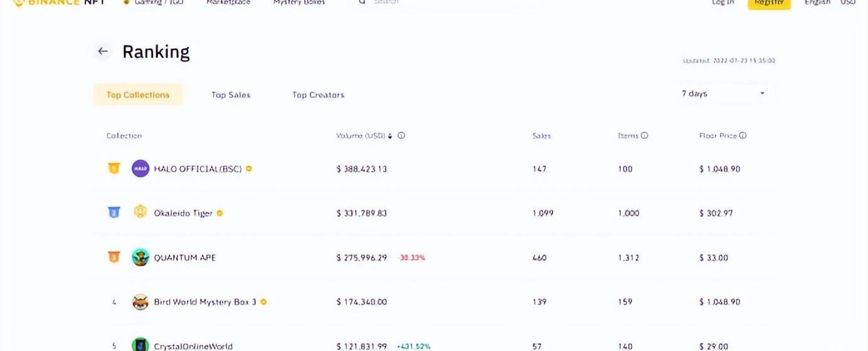Click the CrystalOnlineWorld collection avatar

click(x=140, y=345)
